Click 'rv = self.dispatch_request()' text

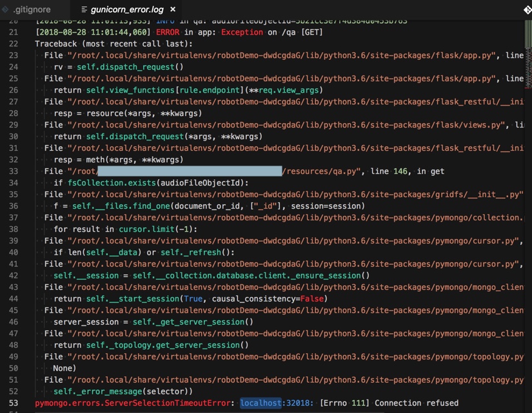(119, 67)
